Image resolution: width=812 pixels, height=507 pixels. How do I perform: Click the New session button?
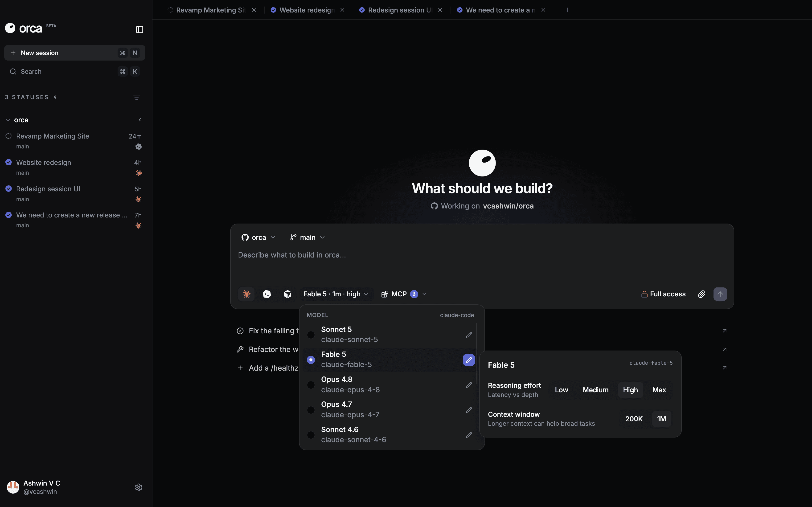tap(74, 53)
